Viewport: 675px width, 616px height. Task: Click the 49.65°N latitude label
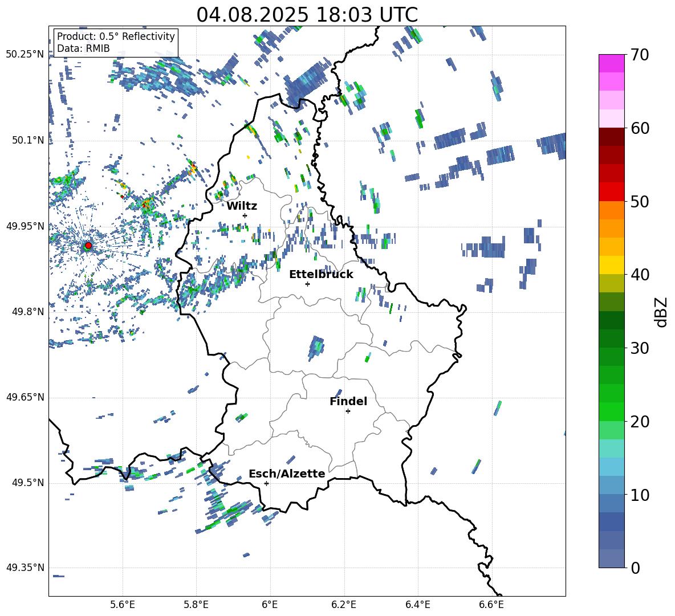pyautogui.click(x=25, y=397)
